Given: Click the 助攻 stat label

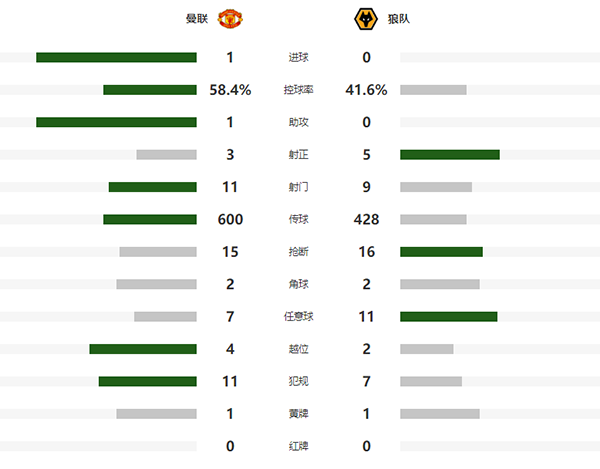Looking at the screenshot, I should coord(299,122).
